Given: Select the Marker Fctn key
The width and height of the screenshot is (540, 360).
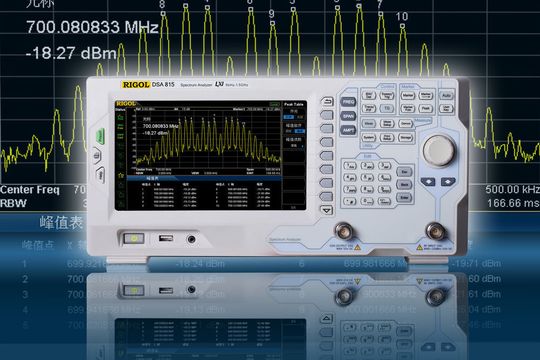Looking at the screenshot, I should coord(408,108).
